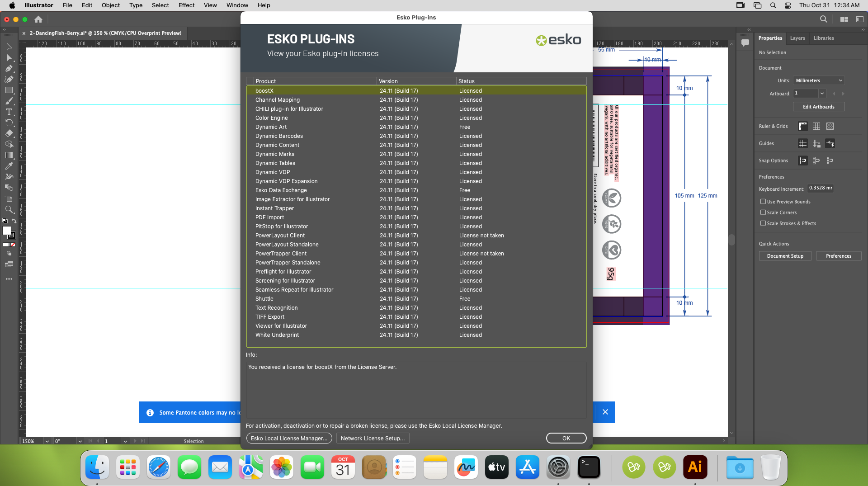This screenshot has width=868, height=486.
Task: Select the Eyedropper tool
Action: click(9, 166)
